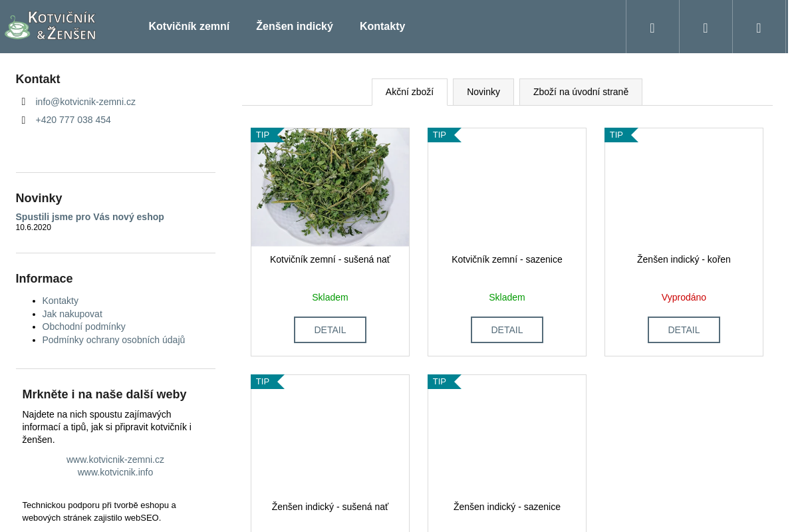Image resolution: width=798 pixels, height=532 pixels.
Task: Click the product title Kotvičník zemní - sazenice
Action: [507, 259]
